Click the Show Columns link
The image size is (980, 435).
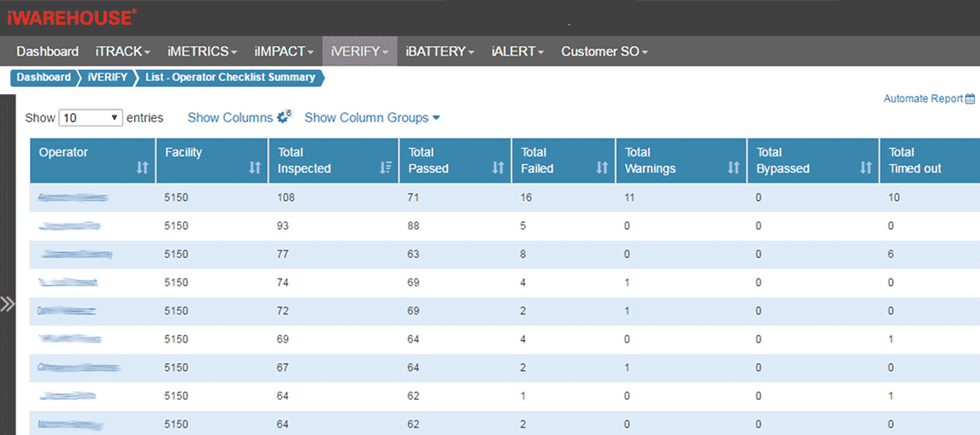(x=229, y=118)
